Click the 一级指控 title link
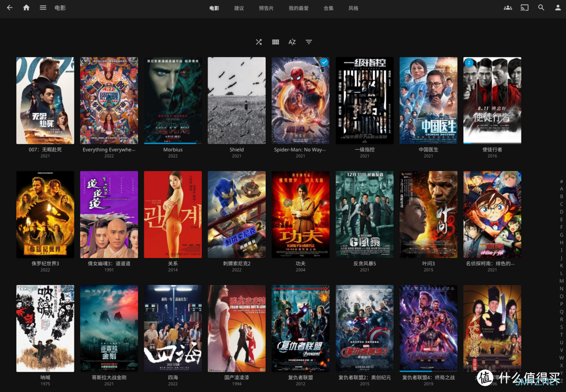The image size is (566, 392). coord(365,149)
